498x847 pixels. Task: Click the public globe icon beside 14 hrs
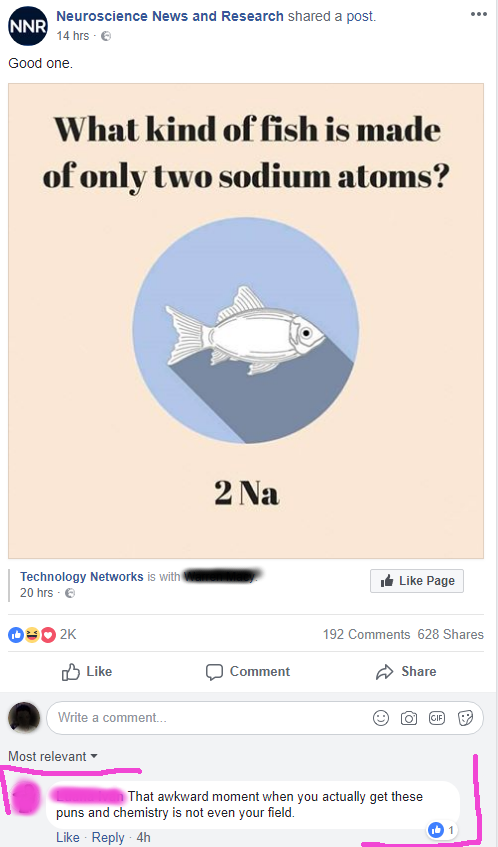coord(107,36)
